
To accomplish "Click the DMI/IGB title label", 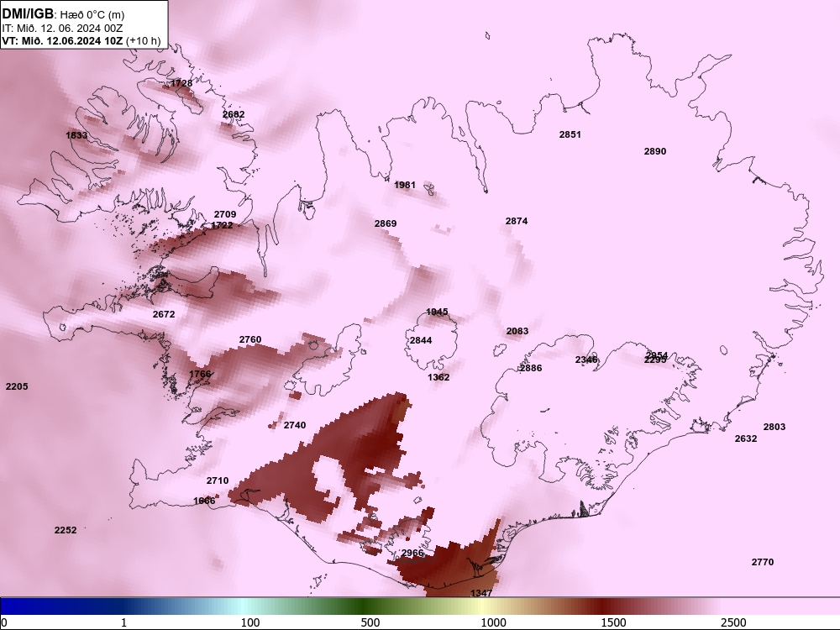I will pyautogui.click(x=28, y=14).
